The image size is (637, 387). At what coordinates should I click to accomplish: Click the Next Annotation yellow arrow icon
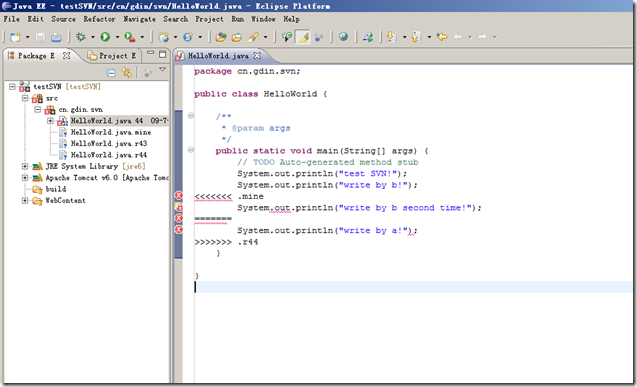(x=391, y=37)
